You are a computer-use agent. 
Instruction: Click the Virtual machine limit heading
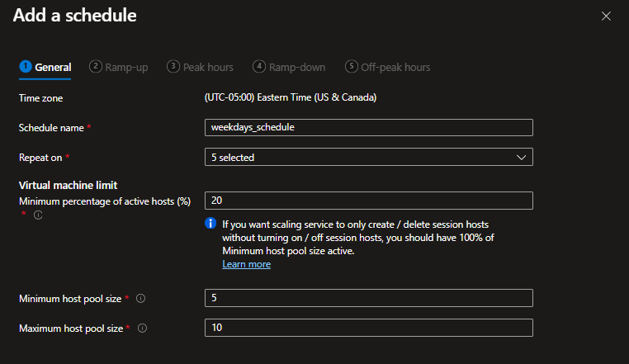(x=68, y=186)
